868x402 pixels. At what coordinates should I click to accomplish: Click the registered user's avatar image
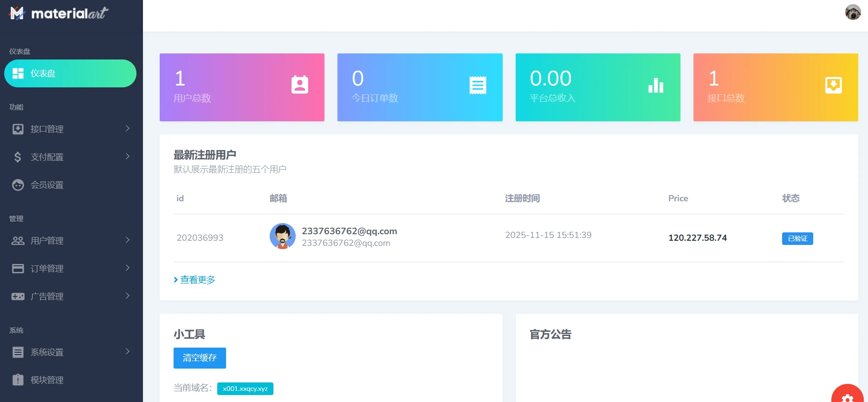(x=283, y=236)
